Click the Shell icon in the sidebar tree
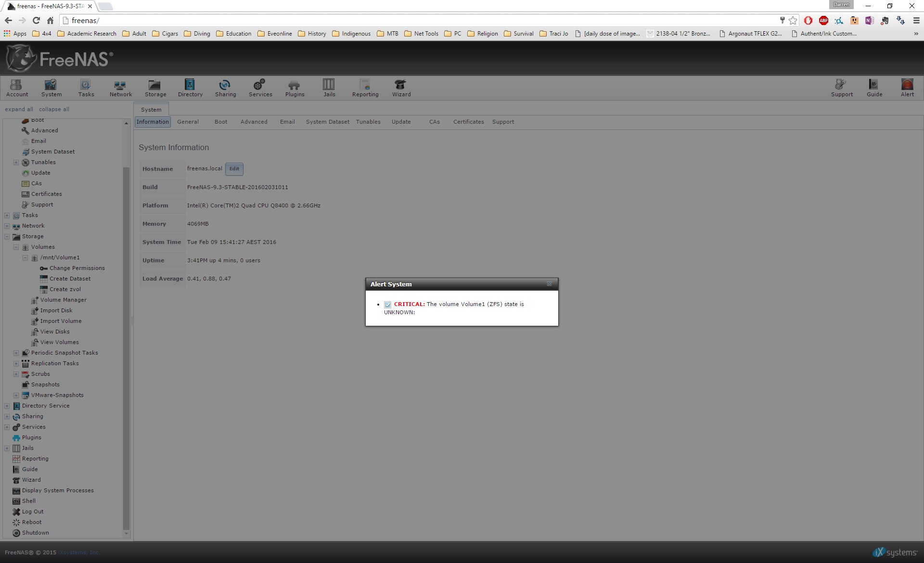This screenshot has height=563, width=924. pos(16,501)
